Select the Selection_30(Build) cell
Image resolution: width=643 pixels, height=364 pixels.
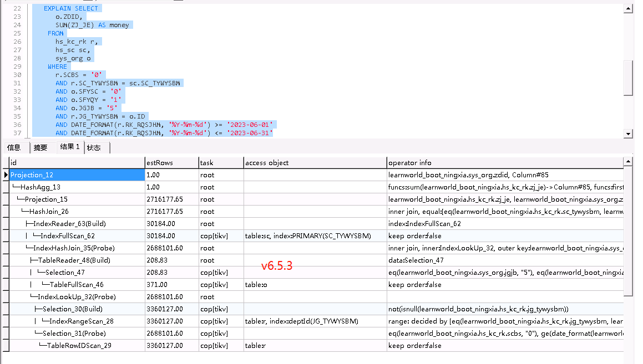77,309
